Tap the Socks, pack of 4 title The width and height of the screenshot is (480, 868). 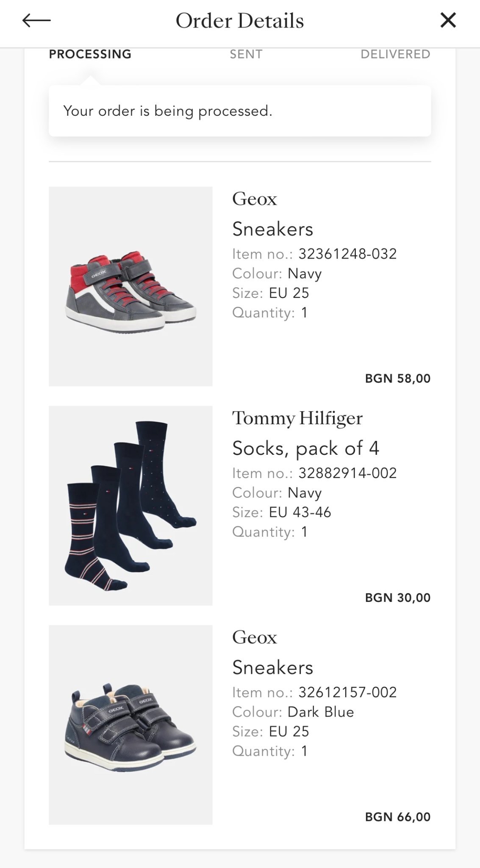(x=305, y=448)
